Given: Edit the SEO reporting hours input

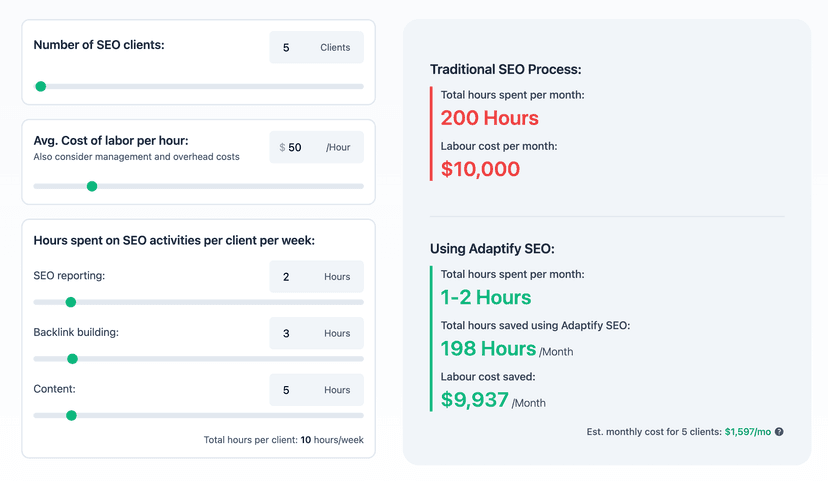Looking at the screenshot, I should click(x=316, y=277).
